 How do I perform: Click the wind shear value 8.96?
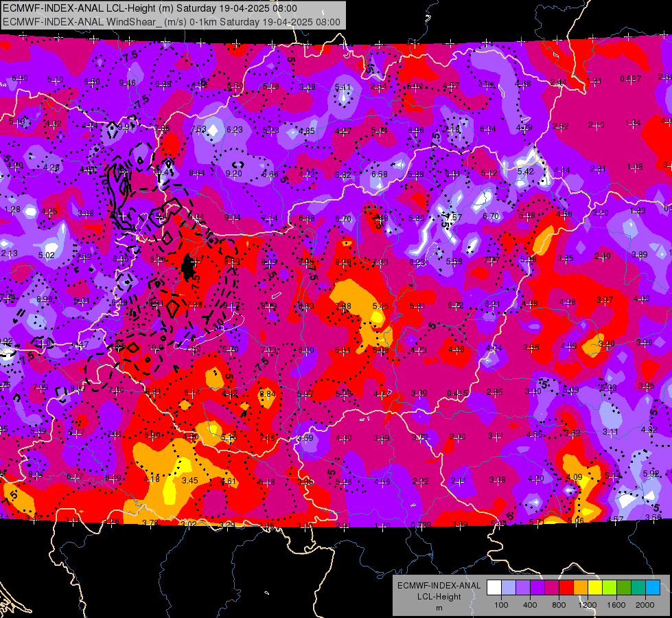pos(45,299)
